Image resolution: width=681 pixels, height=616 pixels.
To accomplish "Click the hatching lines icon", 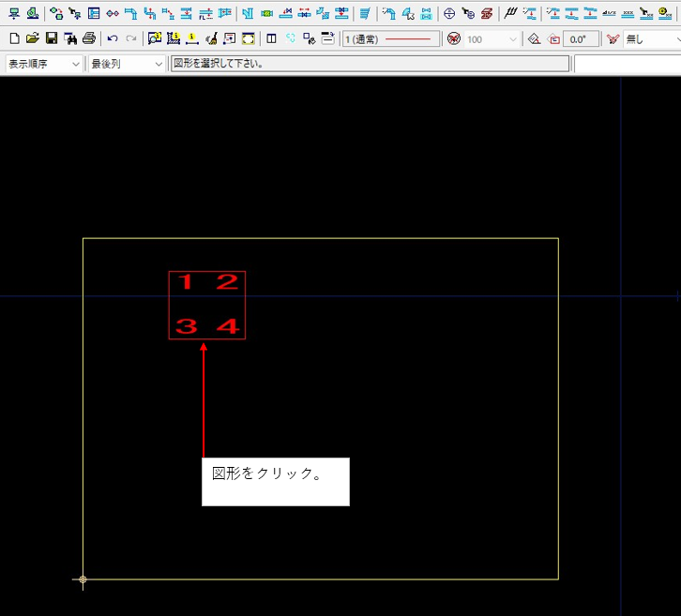I will point(510,14).
